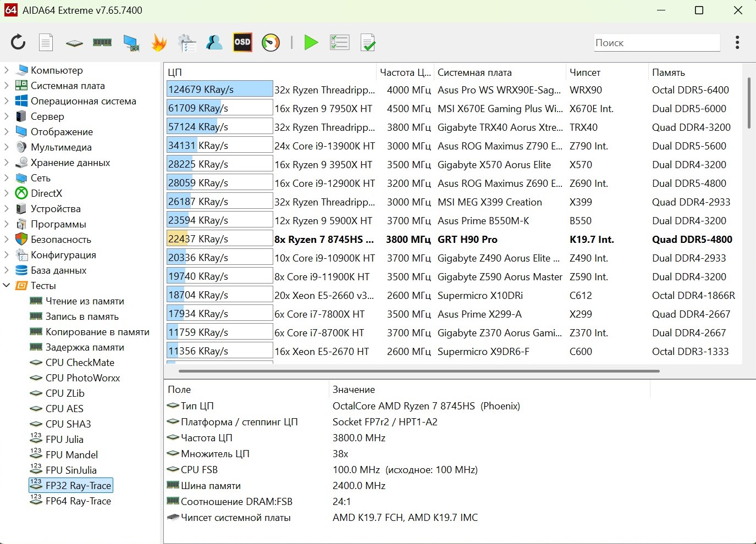
Task: Click the Поиск search field
Action: point(656,43)
